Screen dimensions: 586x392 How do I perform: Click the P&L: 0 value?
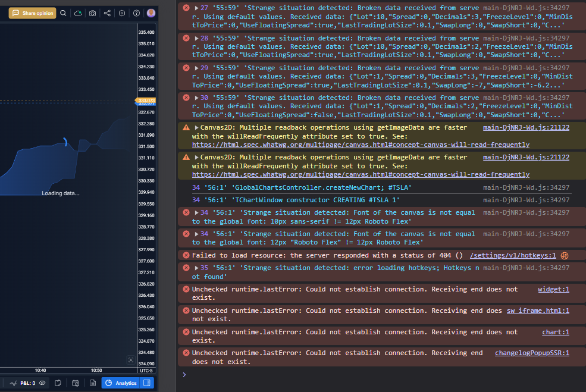pos(27,383)
